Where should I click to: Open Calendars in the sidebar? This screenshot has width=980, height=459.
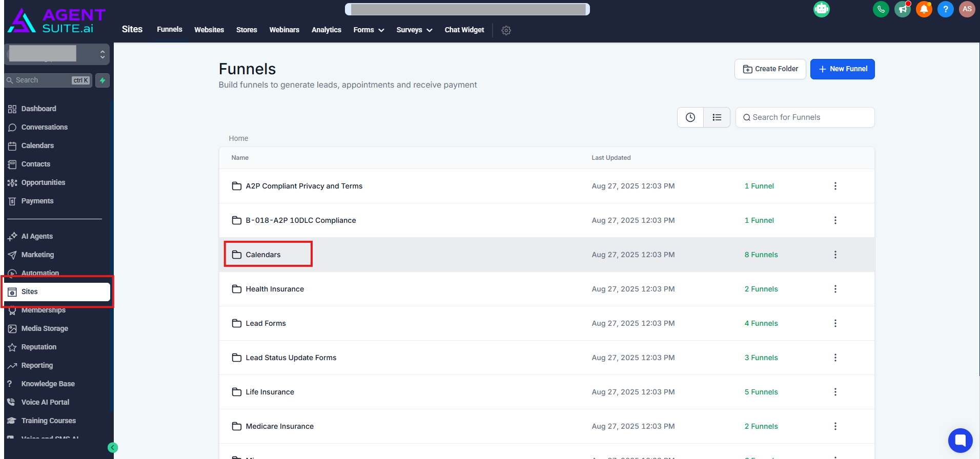tap(37, 145)
